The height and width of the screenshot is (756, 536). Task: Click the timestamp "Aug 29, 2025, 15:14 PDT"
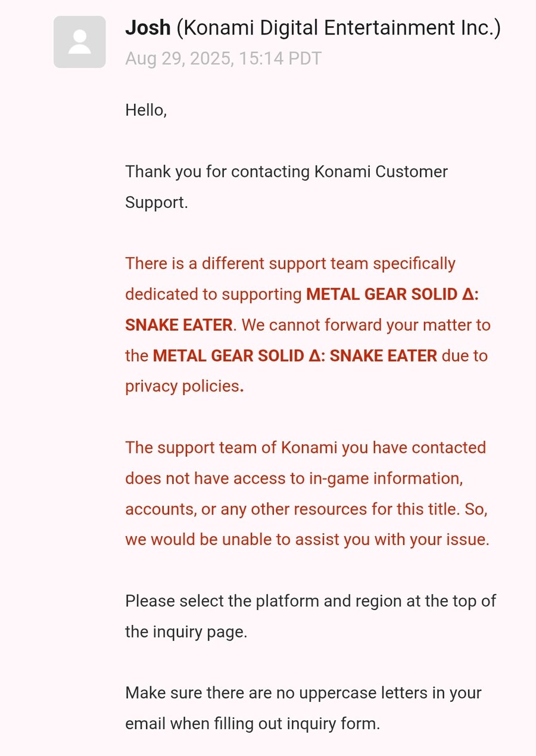(223, 58)
